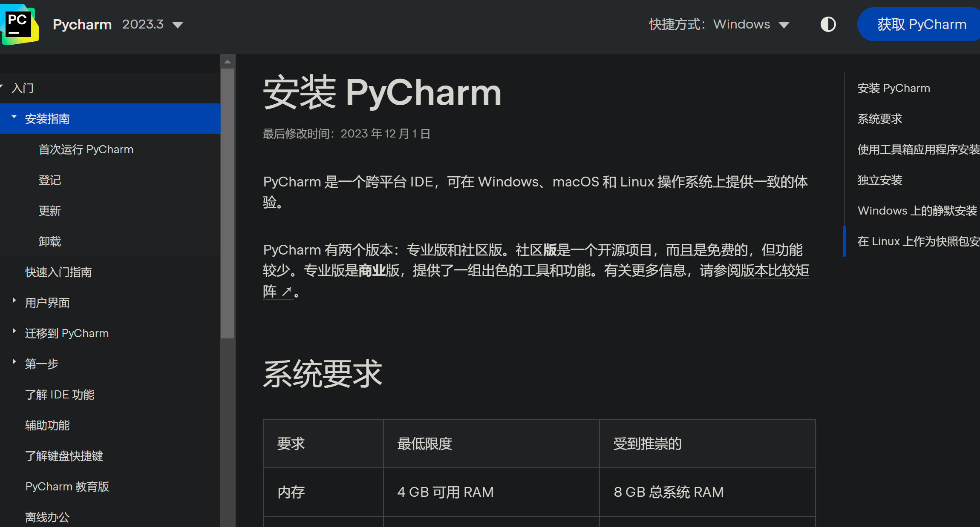Image resolution: width=980 pixels, height=527 pixels.
Task: Select PyCharm 教育版 in sidebar
Action: point(67,486)
